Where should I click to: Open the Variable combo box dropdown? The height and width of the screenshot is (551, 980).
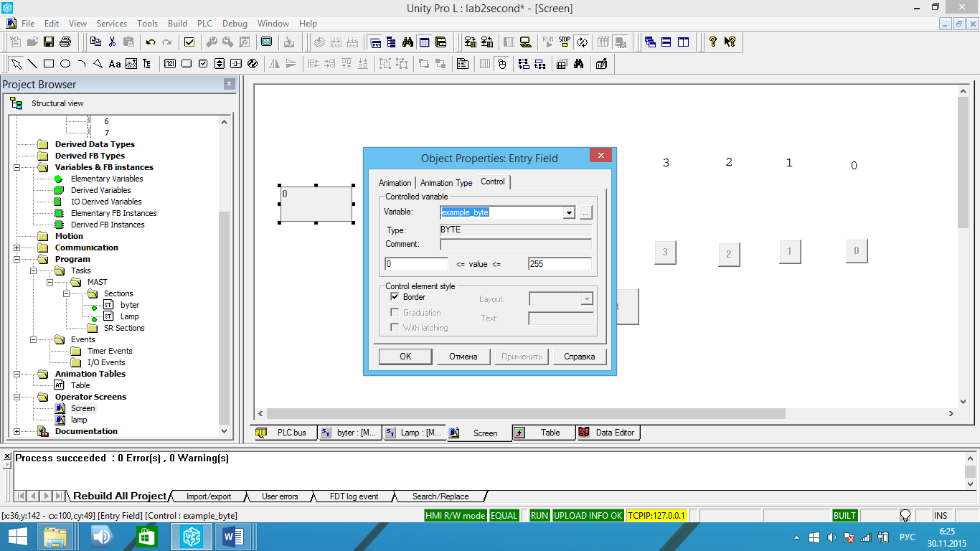pos(569,212)
